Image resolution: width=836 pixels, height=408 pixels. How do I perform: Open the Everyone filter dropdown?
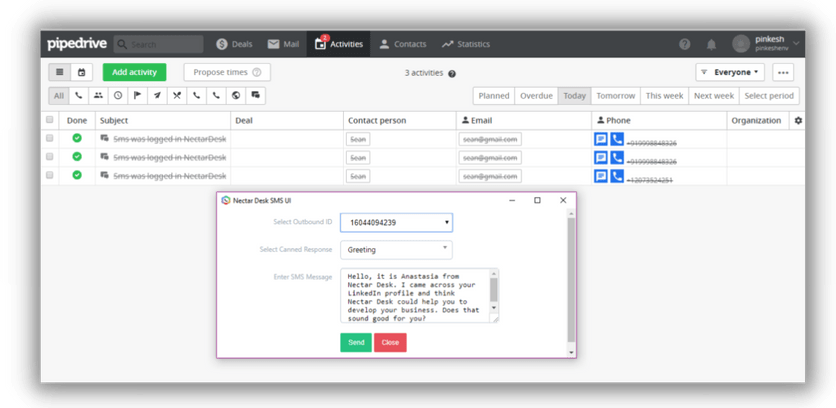[x=730, y=72]
